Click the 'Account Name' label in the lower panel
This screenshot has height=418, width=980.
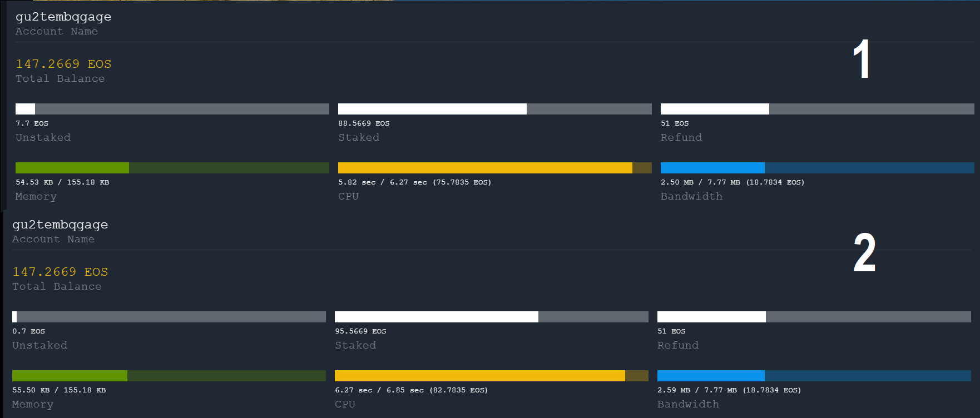[53, 239]
